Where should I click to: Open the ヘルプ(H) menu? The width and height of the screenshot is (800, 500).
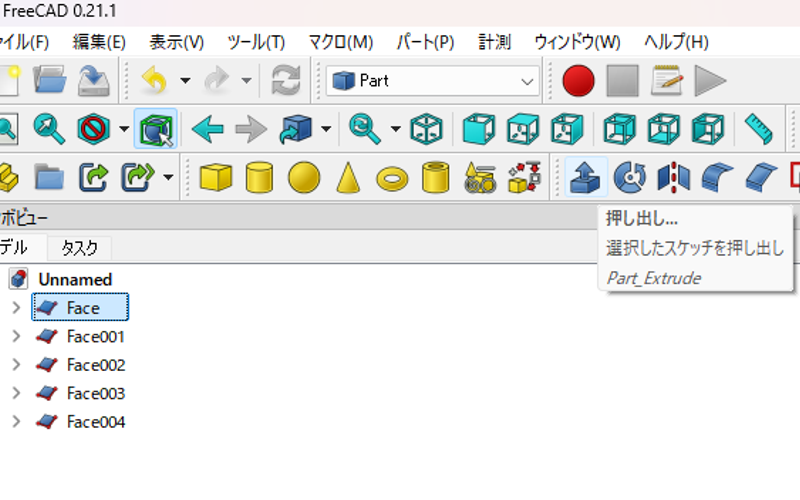point(677,42)
